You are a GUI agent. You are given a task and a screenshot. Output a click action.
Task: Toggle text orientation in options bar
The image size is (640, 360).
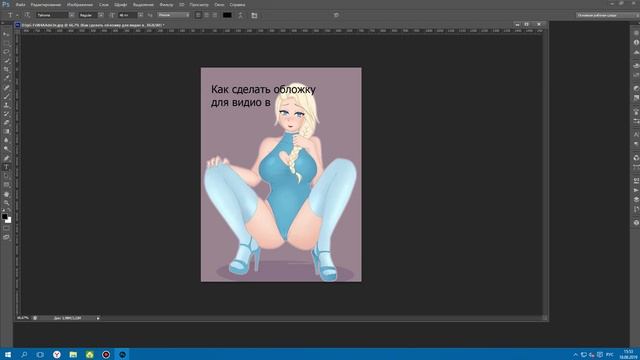(27, 15)
